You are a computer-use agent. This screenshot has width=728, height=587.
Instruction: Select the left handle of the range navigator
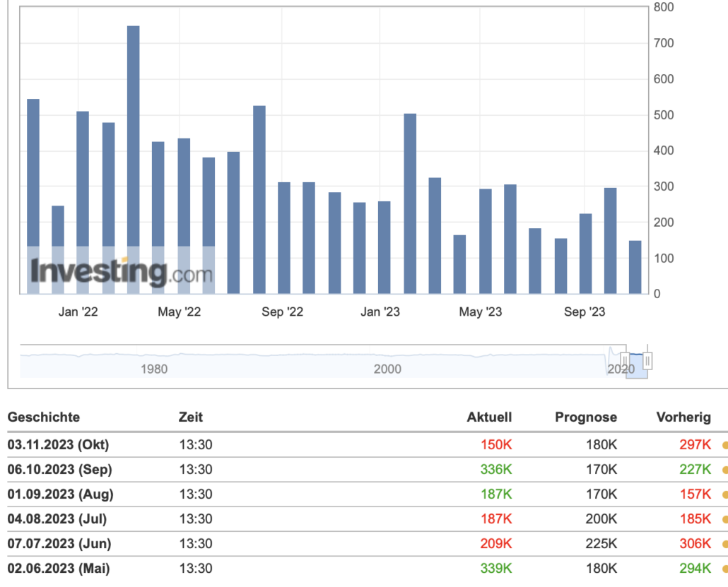coord(625,360)
